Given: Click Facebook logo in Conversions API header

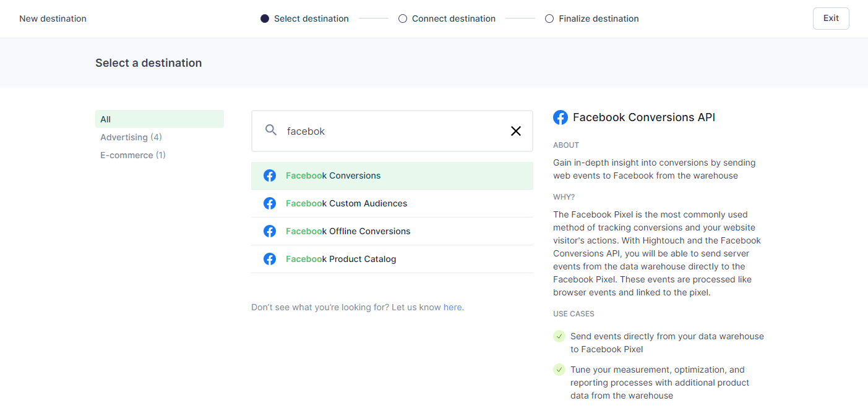Looking at the screenshot, I should (561, 117).
